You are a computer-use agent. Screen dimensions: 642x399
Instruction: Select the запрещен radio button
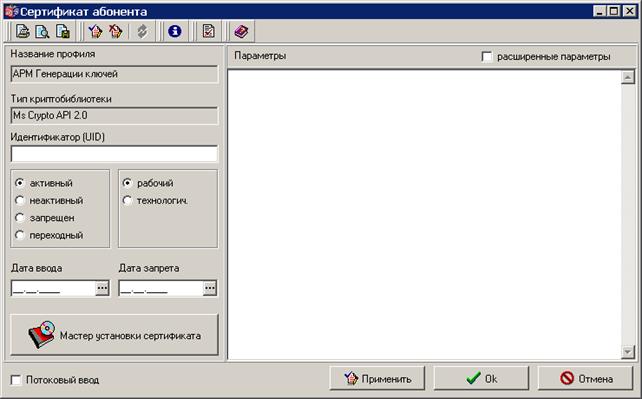[19, 217]
